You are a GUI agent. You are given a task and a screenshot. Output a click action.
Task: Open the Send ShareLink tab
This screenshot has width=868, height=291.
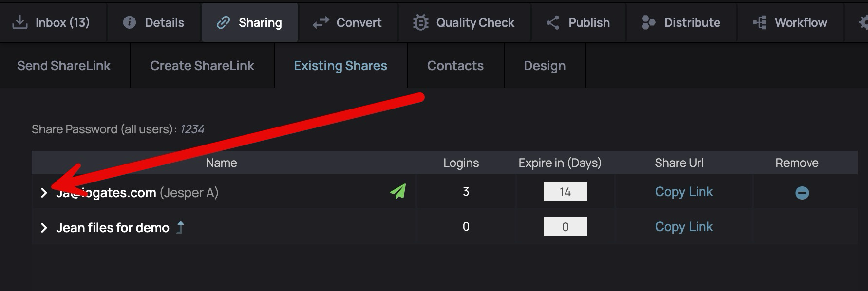(64, 66)
